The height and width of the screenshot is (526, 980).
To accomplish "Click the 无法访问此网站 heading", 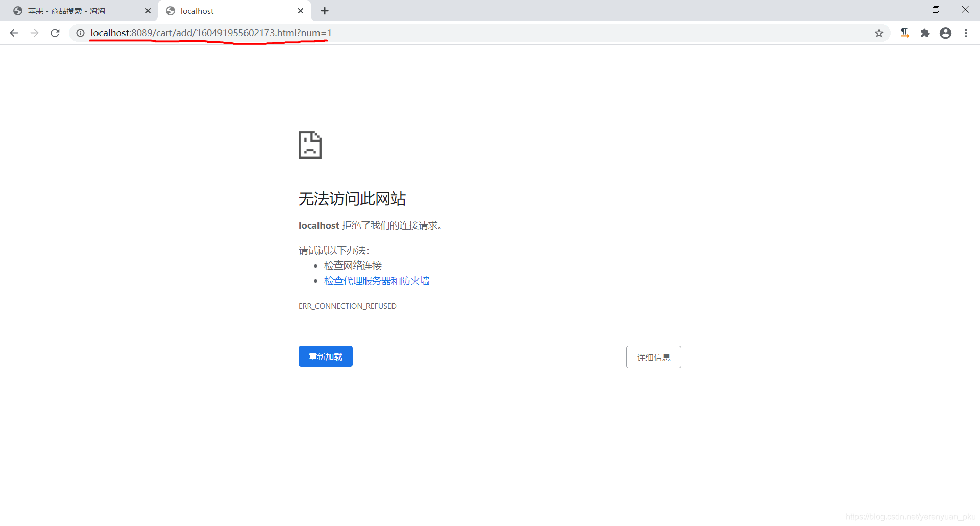I will coord(352,199).
